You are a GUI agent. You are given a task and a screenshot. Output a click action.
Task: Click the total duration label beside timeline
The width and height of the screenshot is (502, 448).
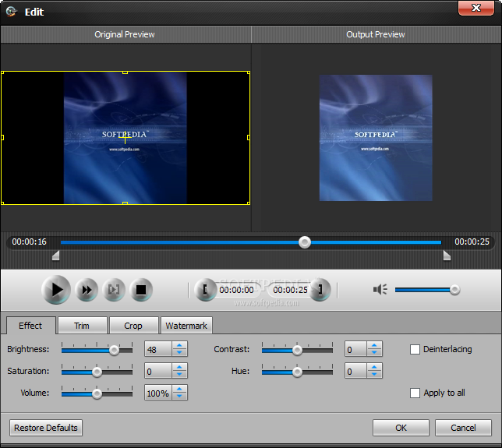pos(472,242)
